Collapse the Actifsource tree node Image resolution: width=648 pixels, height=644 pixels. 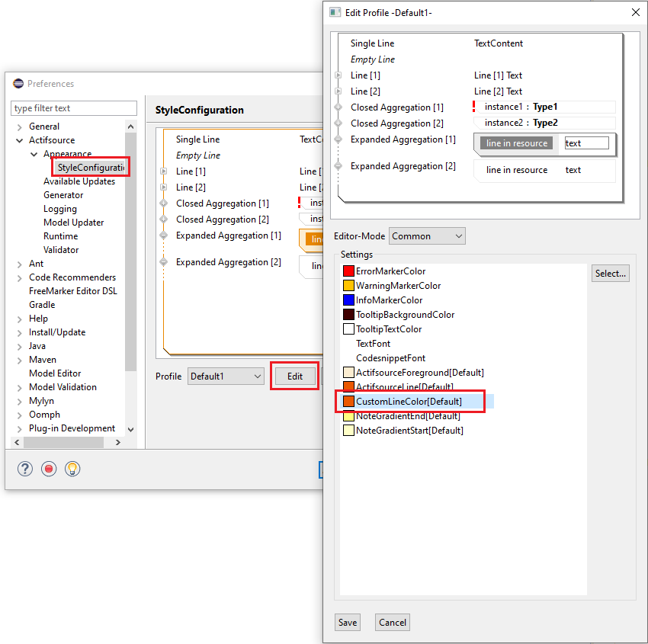coord(19,140)
